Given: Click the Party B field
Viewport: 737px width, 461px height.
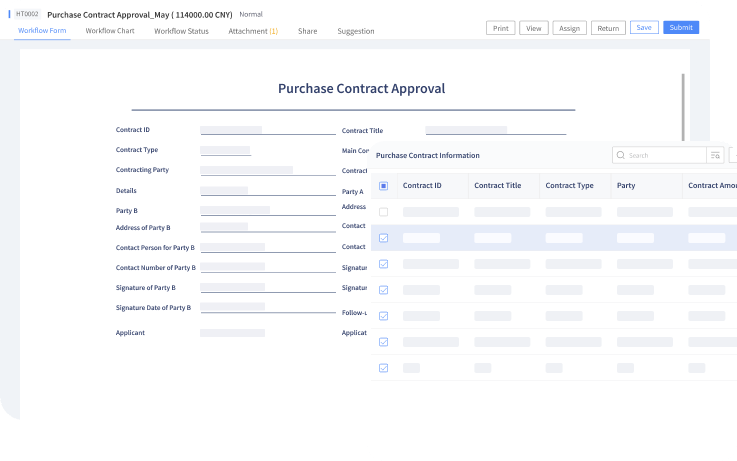Looking at the screenshot, I should coord(268,210).
